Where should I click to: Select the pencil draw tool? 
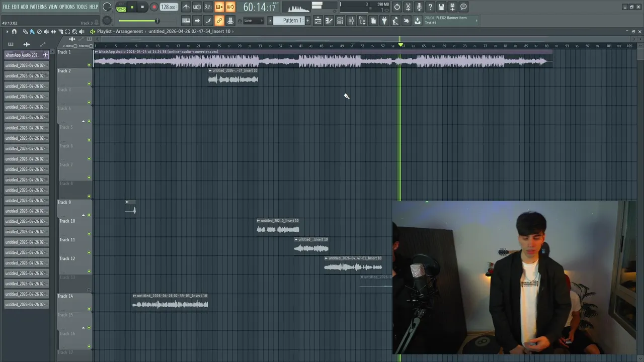[x=25, y=32]
